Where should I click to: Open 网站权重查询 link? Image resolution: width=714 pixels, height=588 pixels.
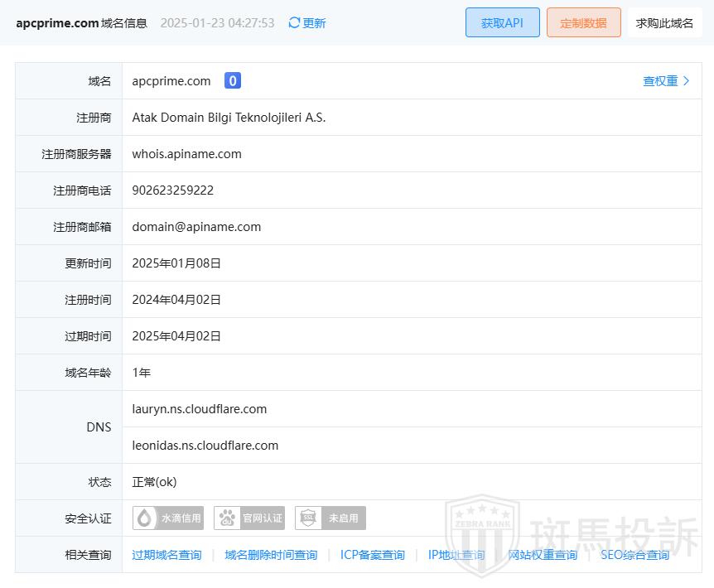543,555
